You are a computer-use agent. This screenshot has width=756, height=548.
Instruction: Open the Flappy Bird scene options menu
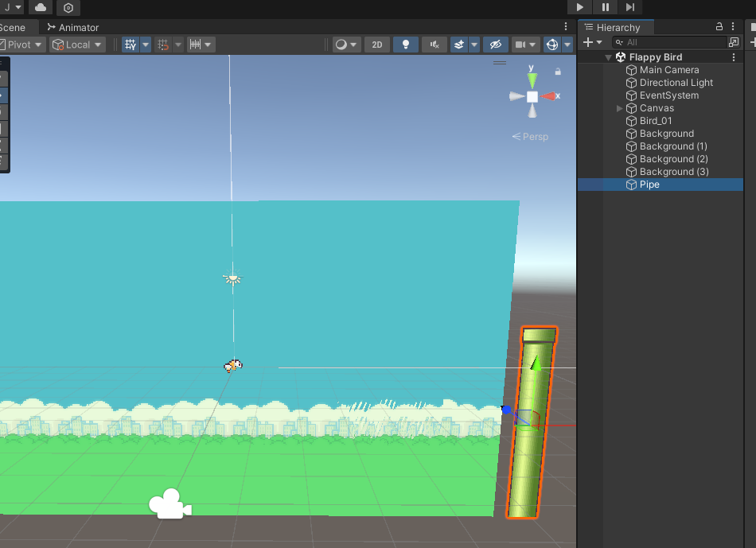pyautogui.click(x=734, y=57)
